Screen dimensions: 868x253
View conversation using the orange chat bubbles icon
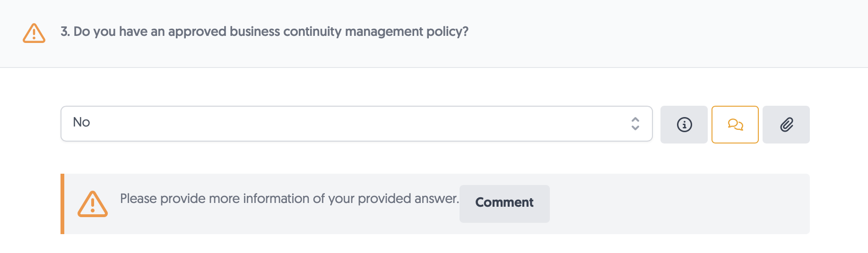pyautogui.click(x=735, y=125)
